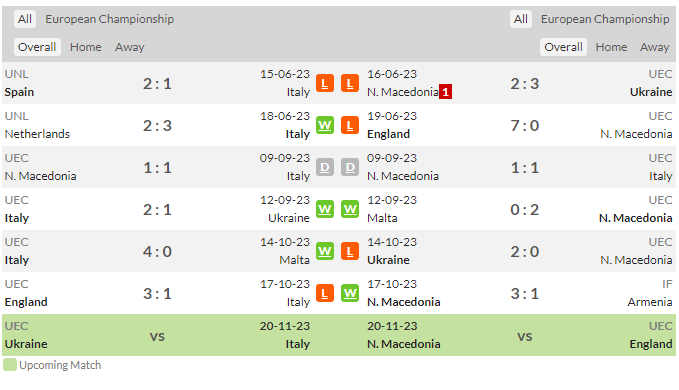The image size is (679, 390).
Task: Click the grey D badge for 09-09-23 left match
Action: [325, 168]
